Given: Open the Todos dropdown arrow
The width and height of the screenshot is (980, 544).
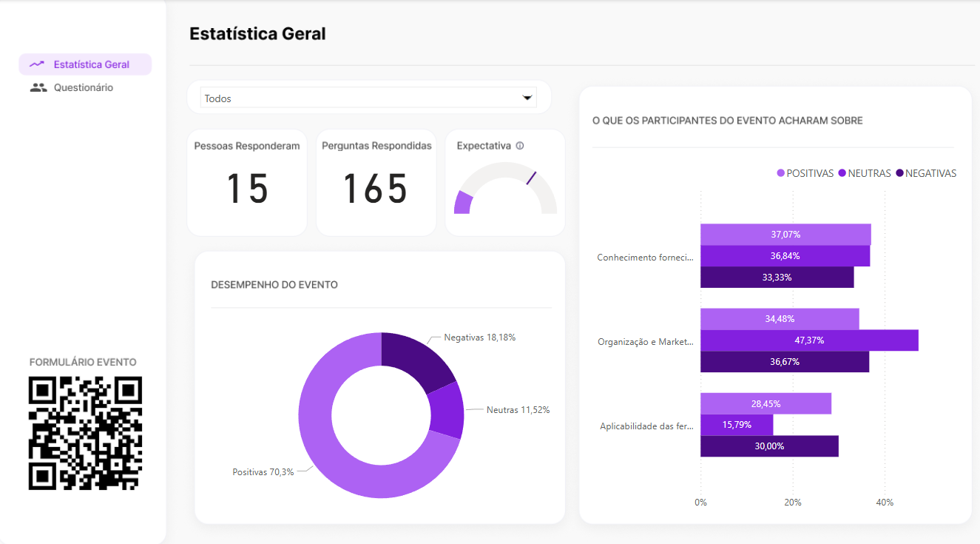Looking at the screenshot, I should coord(527,98).
